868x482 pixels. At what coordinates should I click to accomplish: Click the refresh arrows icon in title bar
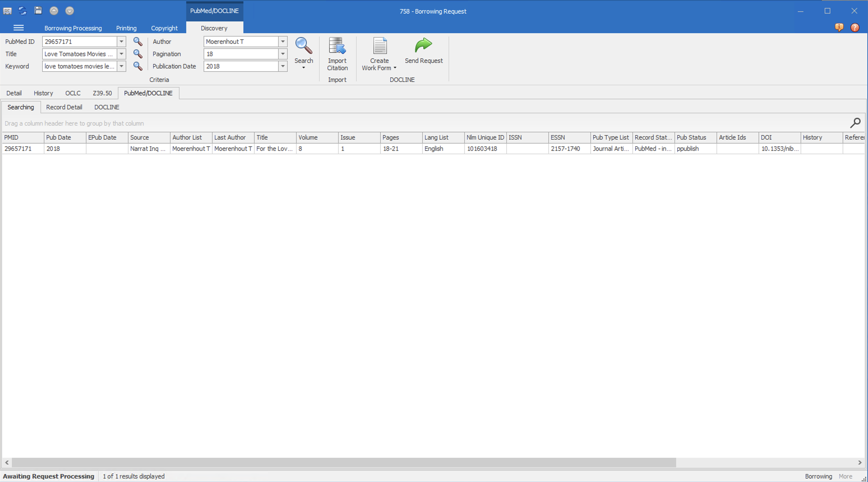click(23, 11)
